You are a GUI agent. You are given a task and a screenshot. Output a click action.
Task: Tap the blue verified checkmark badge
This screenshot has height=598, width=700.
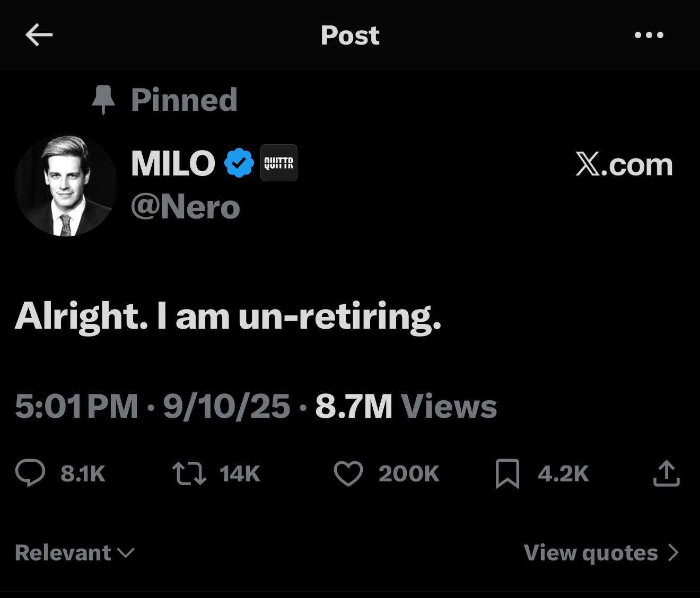coord(239,163)
